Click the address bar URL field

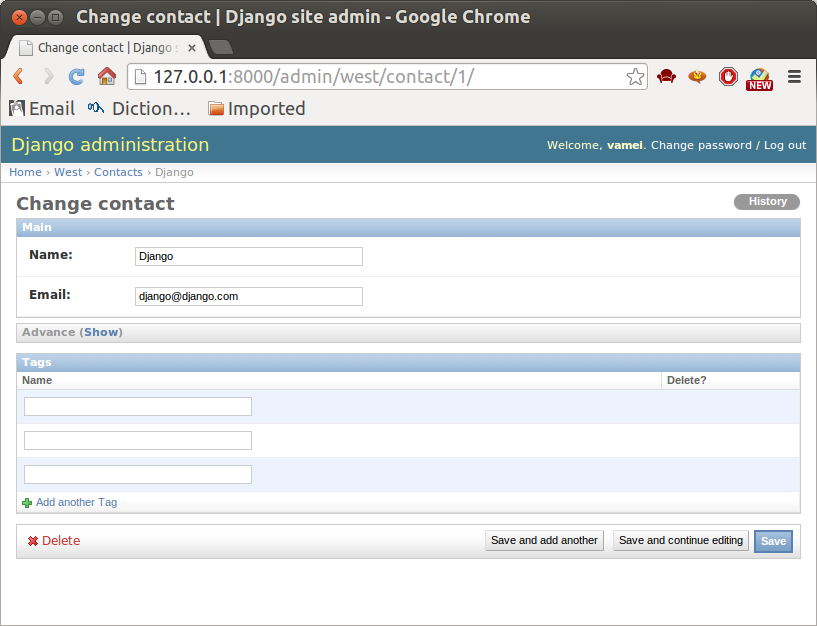386,77
